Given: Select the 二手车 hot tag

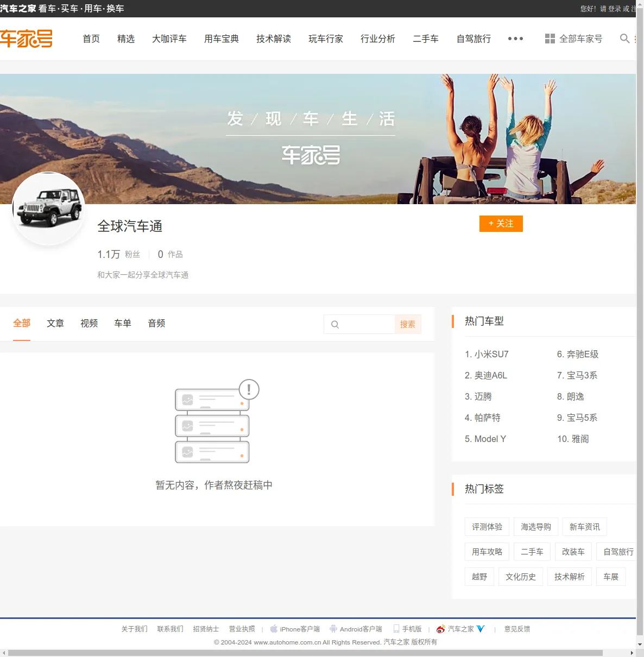Looking at the screenshot, I should [532, 552].
